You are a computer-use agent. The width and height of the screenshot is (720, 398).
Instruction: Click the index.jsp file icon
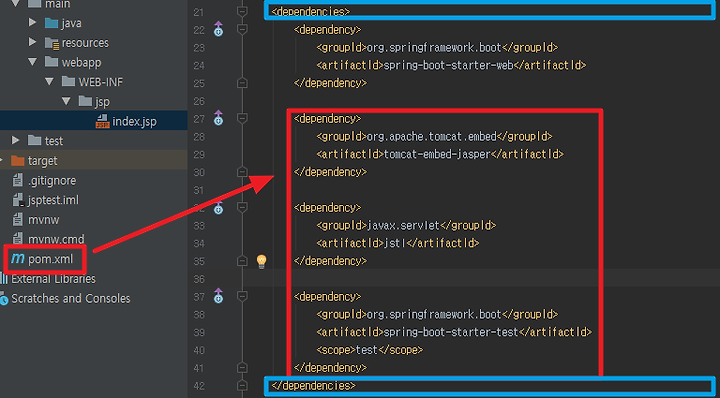[x=102, y=122]
